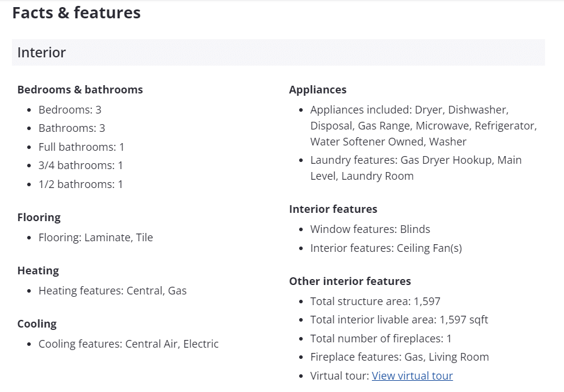Click the Flooring subheading
This screenshot has width=564, height=392.
(39, 218)
